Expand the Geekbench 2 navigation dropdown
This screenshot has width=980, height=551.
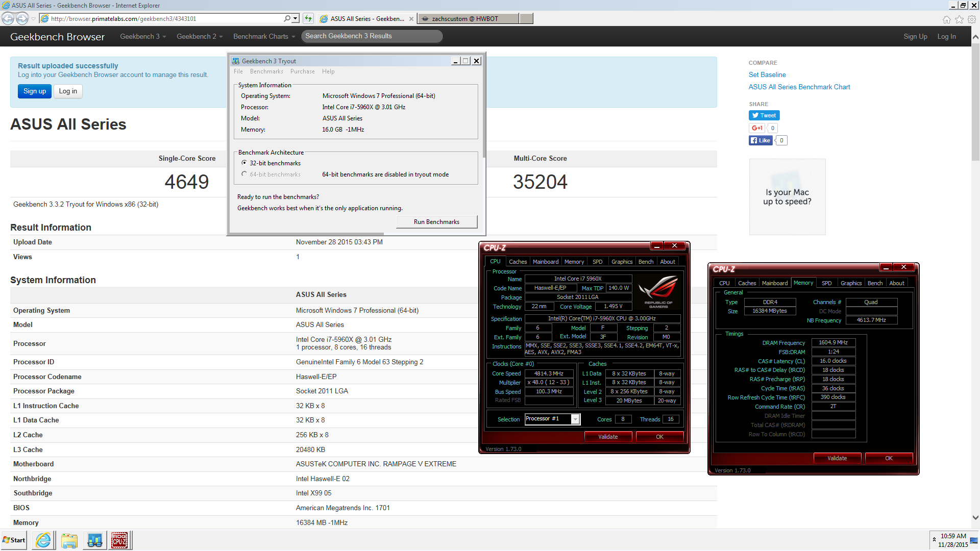coord(200,37)
